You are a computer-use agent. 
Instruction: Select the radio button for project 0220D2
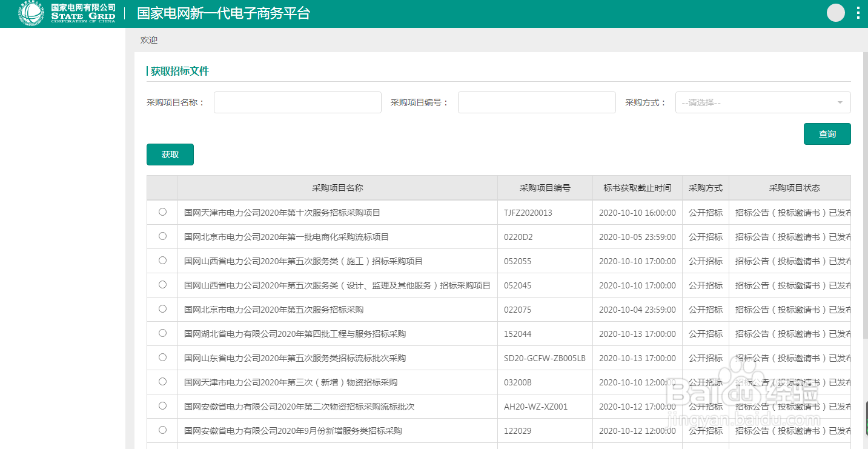click(162, 236)
